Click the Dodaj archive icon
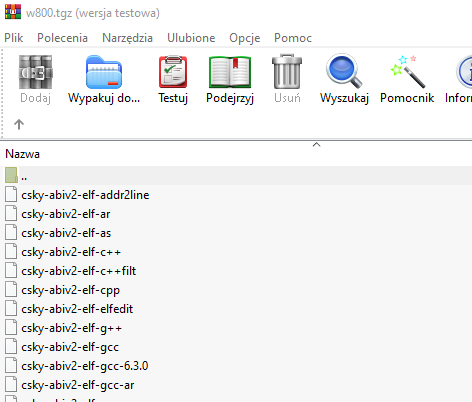Viewport: 472px width, 402px height. (35, 72)
